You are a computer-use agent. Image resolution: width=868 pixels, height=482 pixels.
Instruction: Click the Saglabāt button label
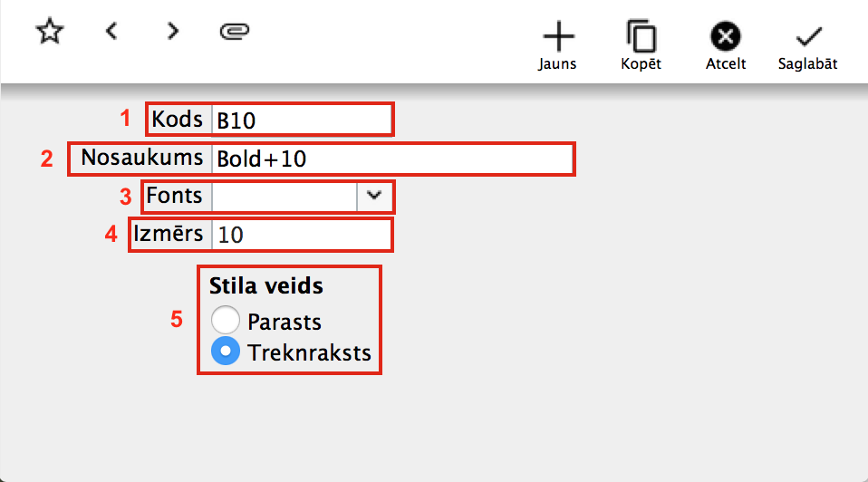coord(807,64)
